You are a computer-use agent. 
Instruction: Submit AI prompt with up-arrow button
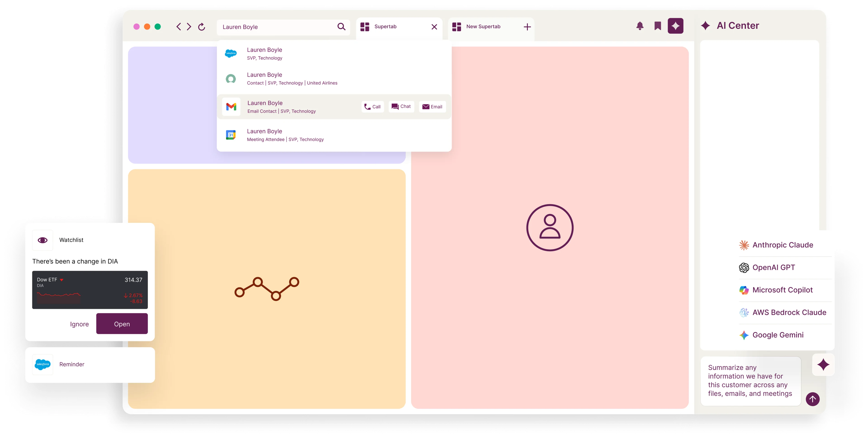pos(812,399)
